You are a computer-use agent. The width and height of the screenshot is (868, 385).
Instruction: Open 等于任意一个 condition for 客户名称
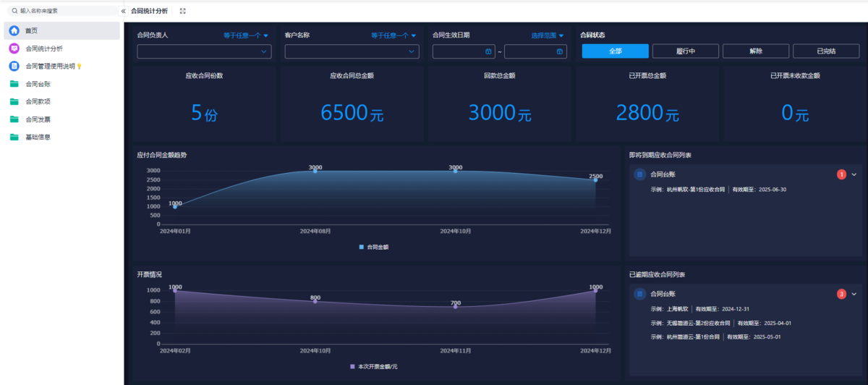[x=393, y=35]
